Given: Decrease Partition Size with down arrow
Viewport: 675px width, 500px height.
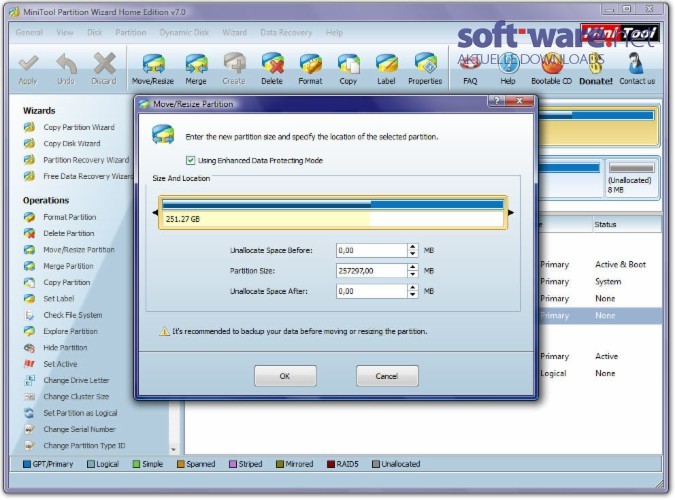Looking at the screenshot, I should point(412,274).
